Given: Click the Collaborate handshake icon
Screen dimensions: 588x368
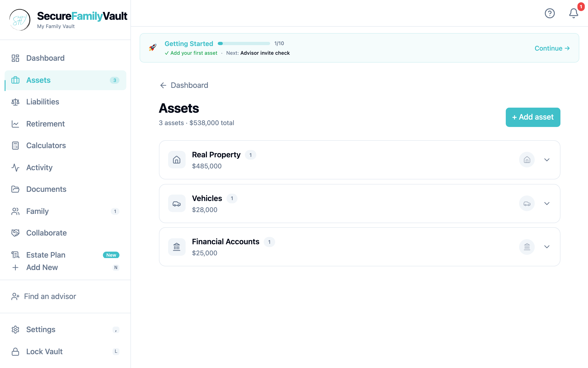Looking at the screenshot, I should click(15, 233).
